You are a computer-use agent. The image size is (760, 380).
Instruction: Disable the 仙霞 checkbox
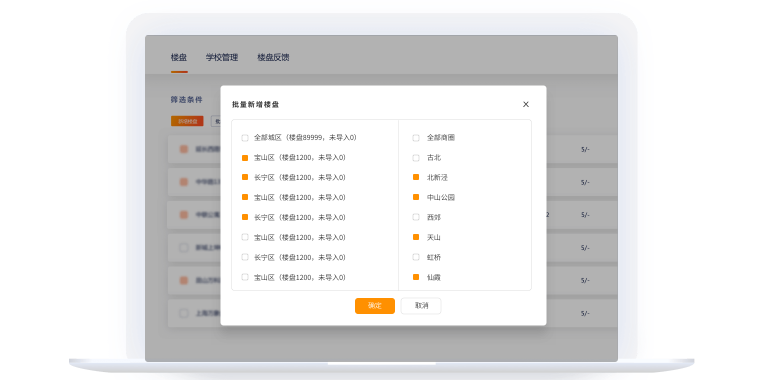[416, 277]
